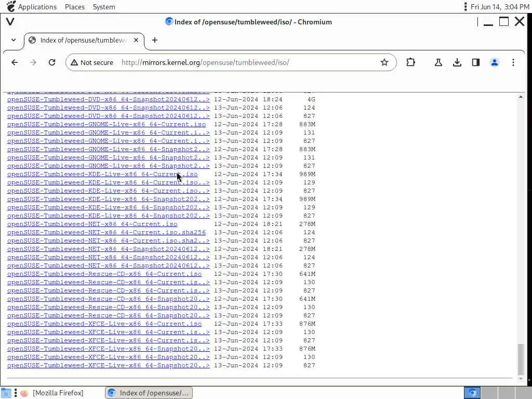Screen dimensions: 532x399
Task: Open NET-x86_64-Current.iso.sha256 link
Action: click(x=106, y=232)
